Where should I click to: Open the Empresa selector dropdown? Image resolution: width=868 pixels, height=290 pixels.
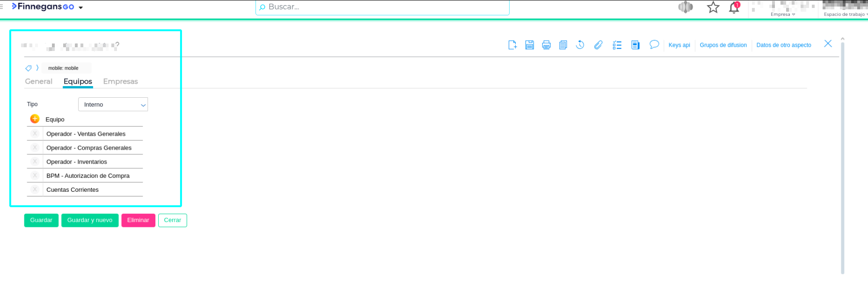(783, 14)
